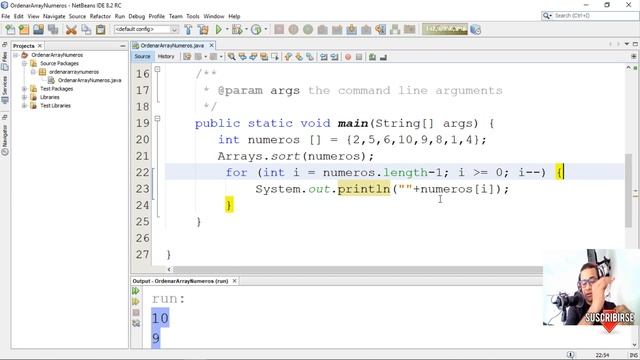Click the Clean and Build icon

point(203,29)
